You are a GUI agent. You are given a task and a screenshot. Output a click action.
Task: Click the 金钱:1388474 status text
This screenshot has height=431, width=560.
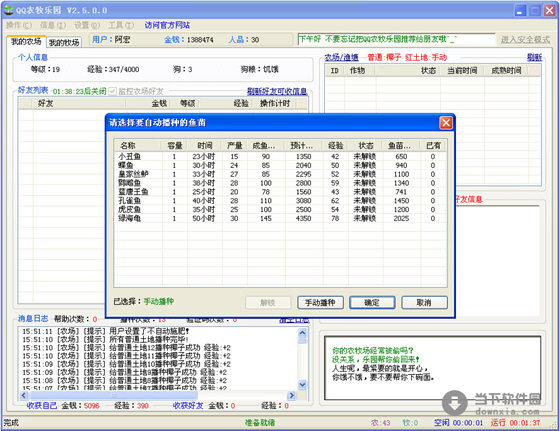click(x=189, y=40)
